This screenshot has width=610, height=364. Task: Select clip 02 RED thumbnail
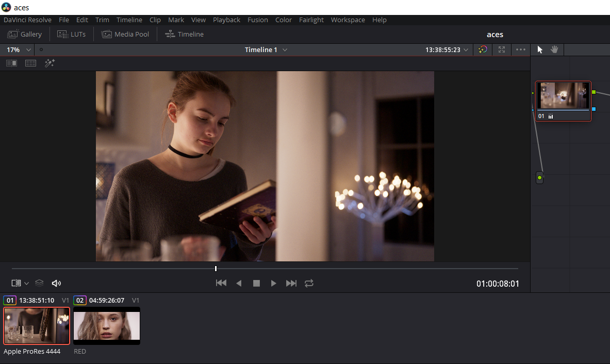pos(107,326)
